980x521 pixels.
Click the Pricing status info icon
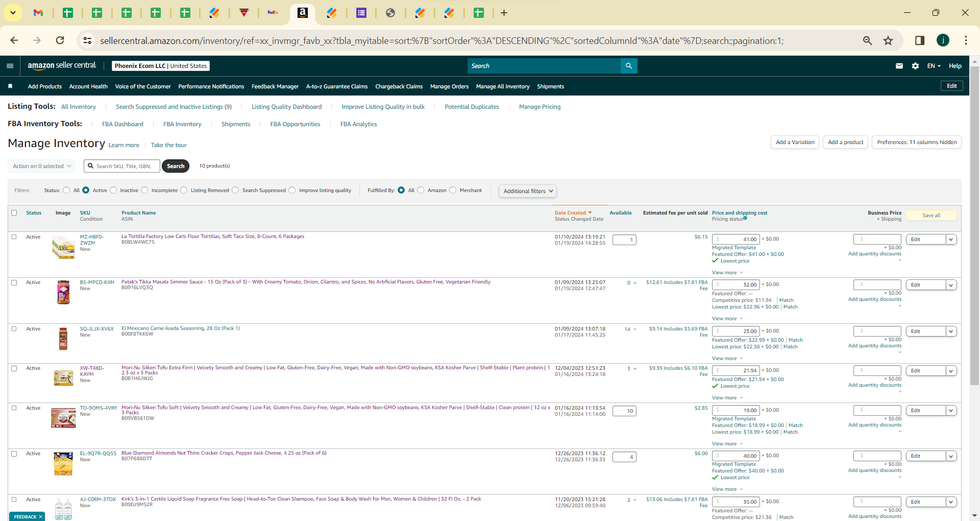click(745, 219)
